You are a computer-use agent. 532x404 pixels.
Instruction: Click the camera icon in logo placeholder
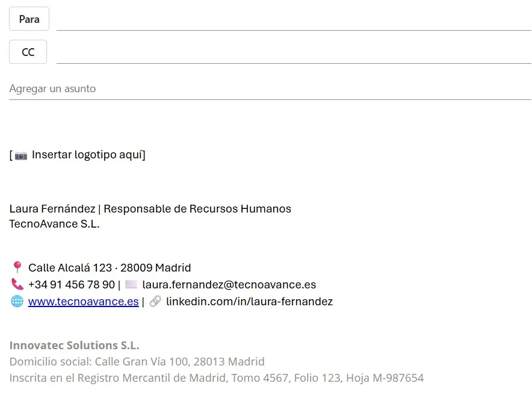[21, 155]
